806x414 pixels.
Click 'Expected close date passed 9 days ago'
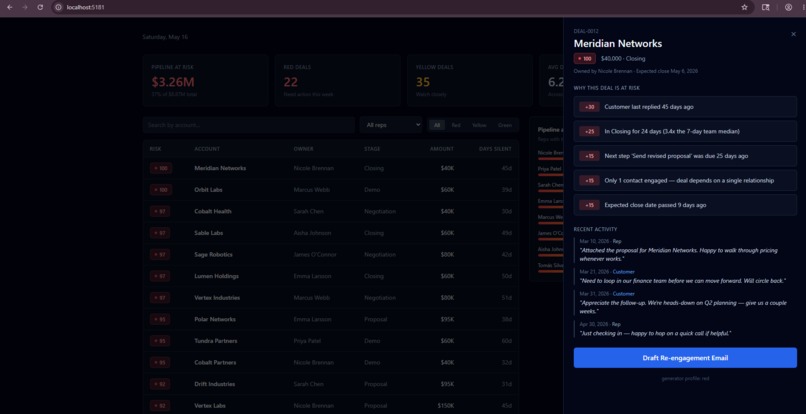[685, 205]
